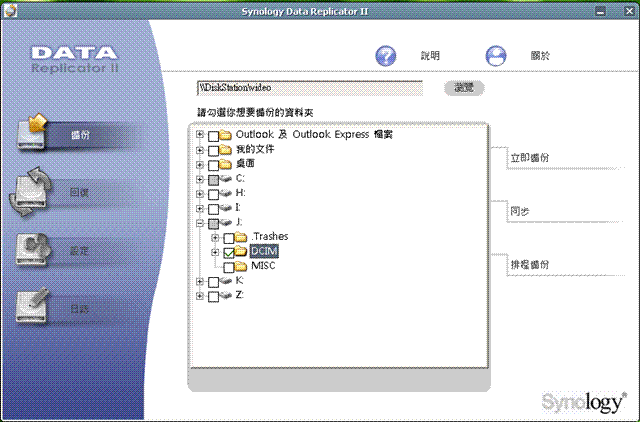
Task: Check the K: drive checkbox
Action: pyautogui.click(x=213, y=282)
